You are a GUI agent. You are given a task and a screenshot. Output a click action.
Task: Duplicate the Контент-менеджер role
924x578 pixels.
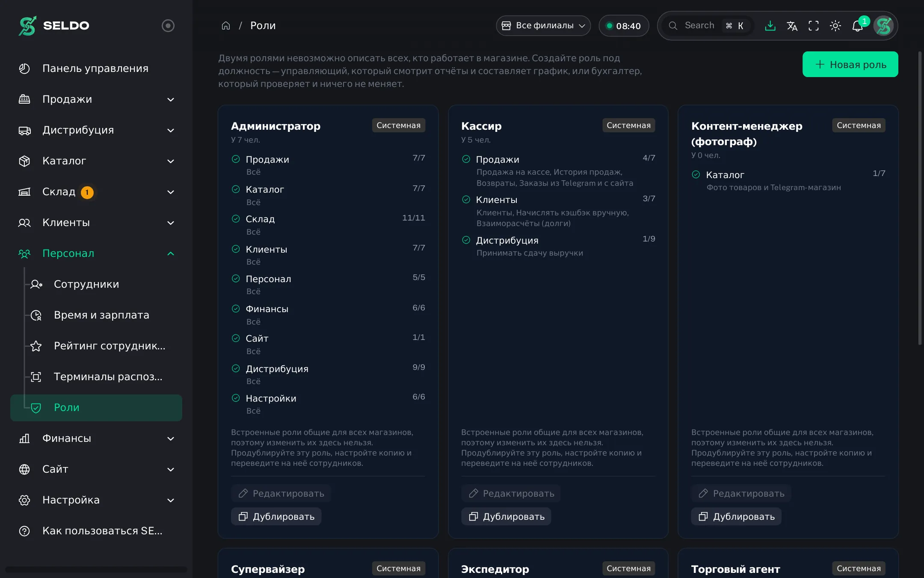click(x=737, y=516)
